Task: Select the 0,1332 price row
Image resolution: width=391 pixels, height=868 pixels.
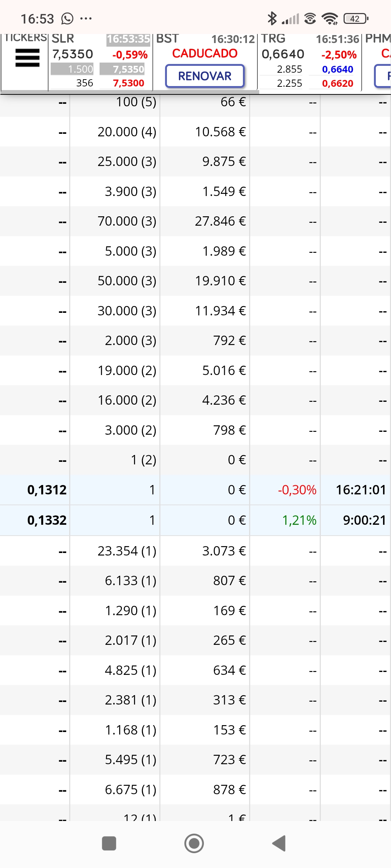Action: [195, 520]
